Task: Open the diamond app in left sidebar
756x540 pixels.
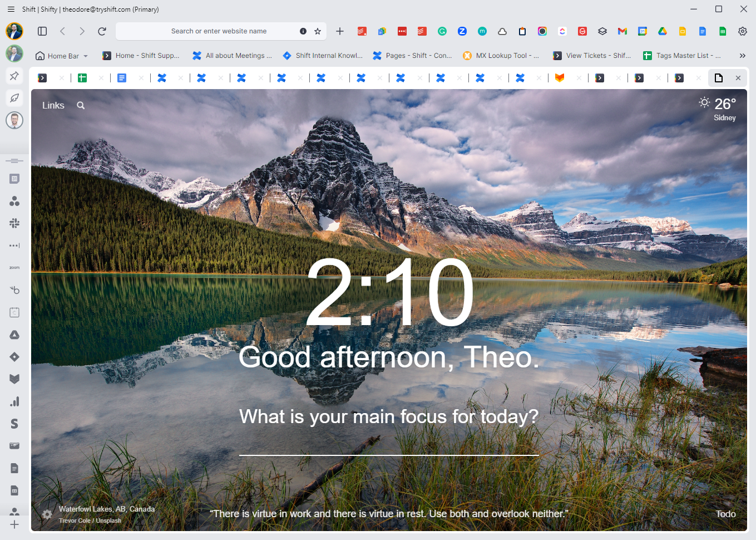Action: [14, 357]
